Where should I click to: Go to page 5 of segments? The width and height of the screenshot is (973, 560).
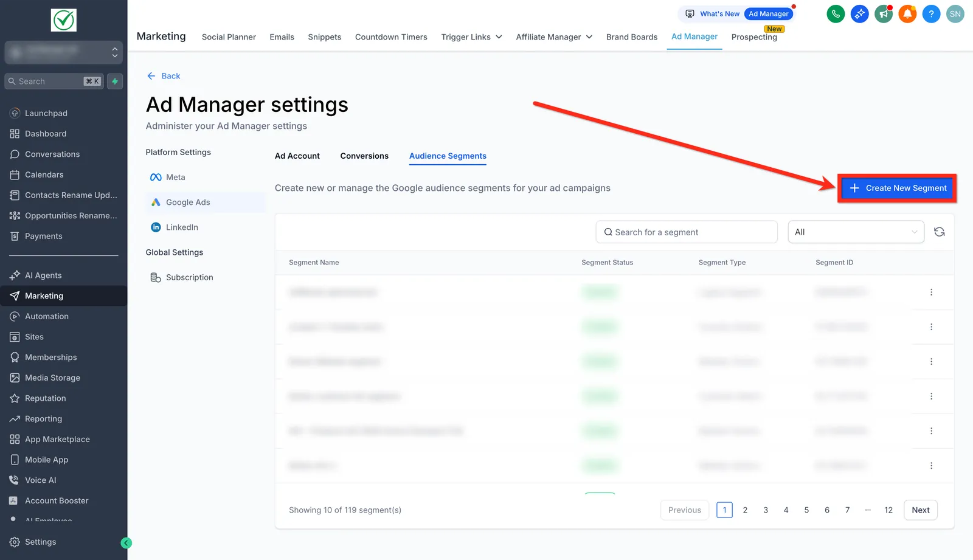click(806, 510)
